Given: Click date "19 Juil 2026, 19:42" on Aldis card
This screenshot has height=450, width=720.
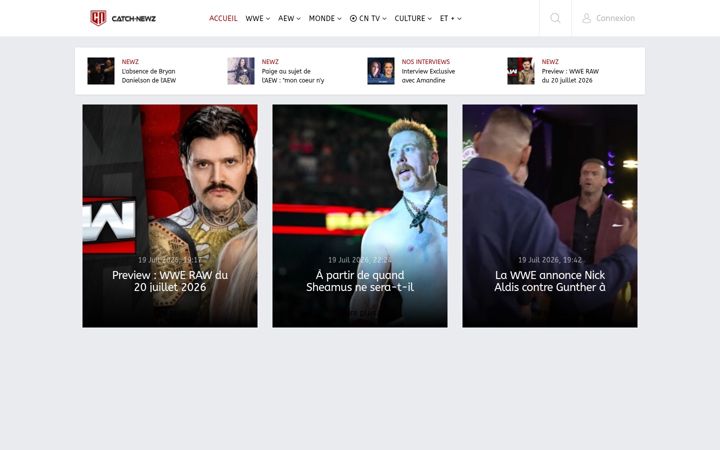Looking at the screenshot, I should coord(550,260).
